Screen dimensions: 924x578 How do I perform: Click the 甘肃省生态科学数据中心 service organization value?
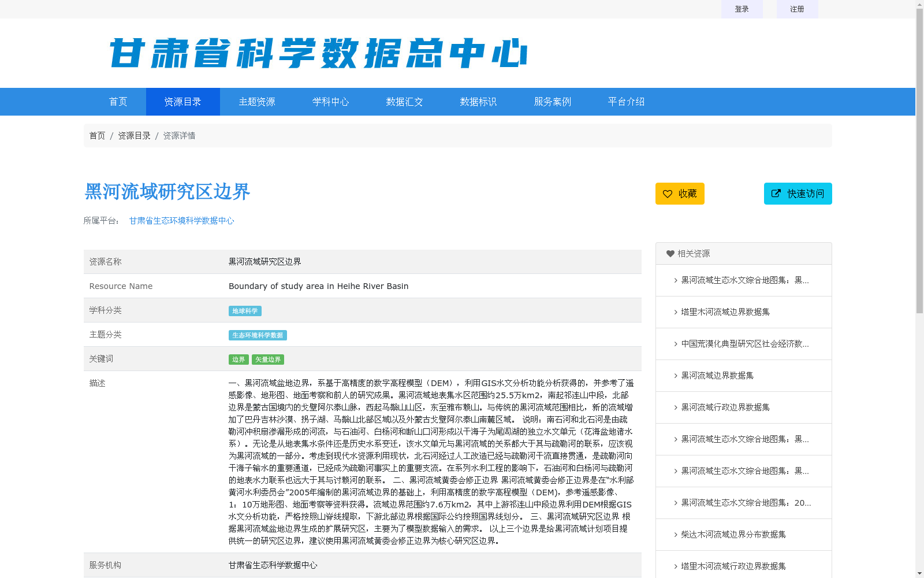[273, 565]
